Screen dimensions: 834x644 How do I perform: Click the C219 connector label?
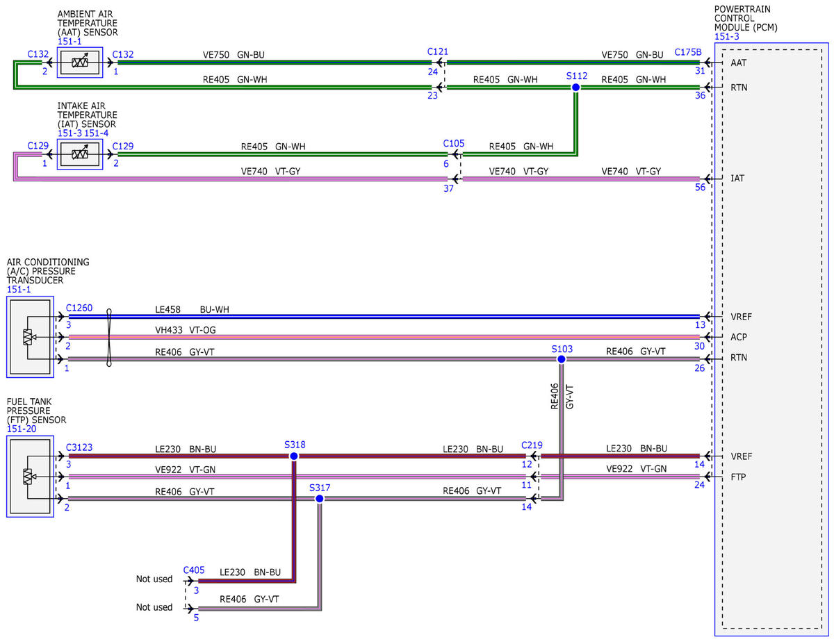(532, 444)
